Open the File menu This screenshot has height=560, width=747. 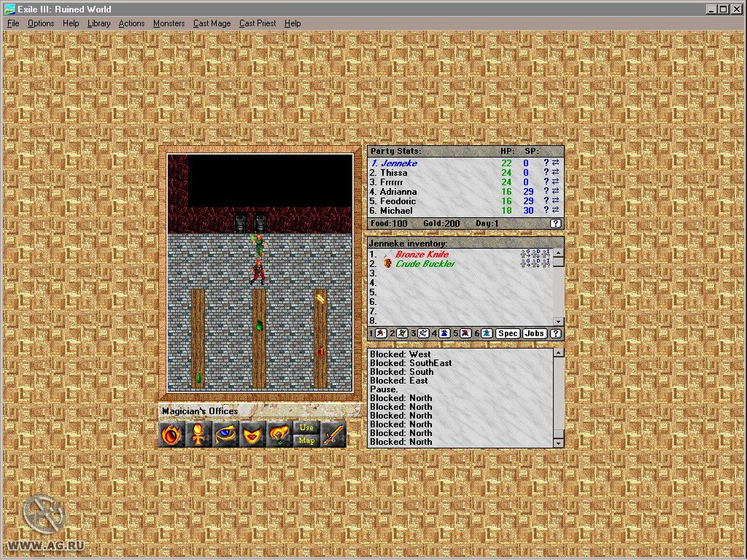click(13, 23)
